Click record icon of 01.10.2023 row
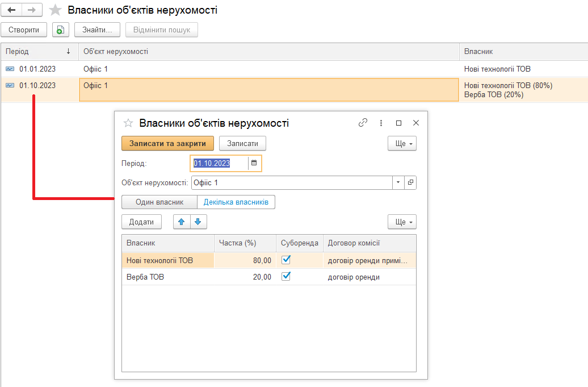Viewport: 588px width, 387px height. [x=10, y=86]
